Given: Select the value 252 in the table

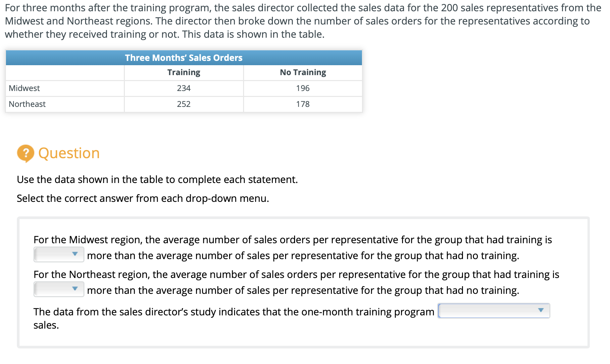Looking at the screenshot, I should point(183,104).
